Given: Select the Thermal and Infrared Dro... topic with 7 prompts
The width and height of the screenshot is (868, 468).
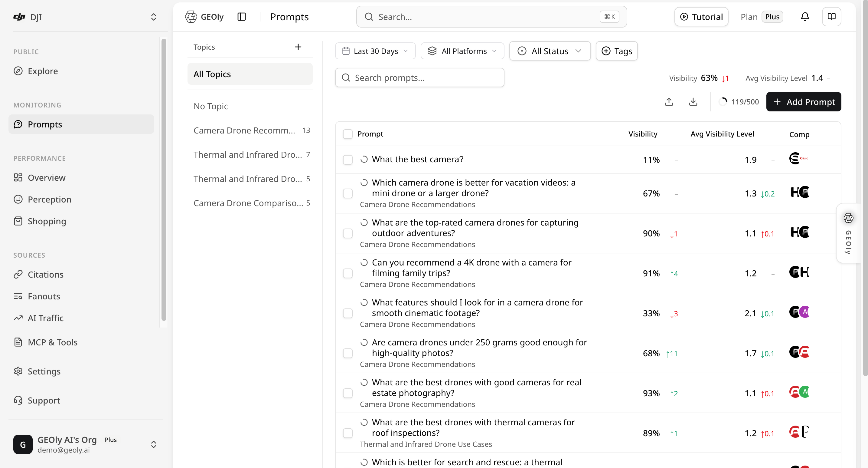Looking at the screenshot, I should (x=250, y=154).
